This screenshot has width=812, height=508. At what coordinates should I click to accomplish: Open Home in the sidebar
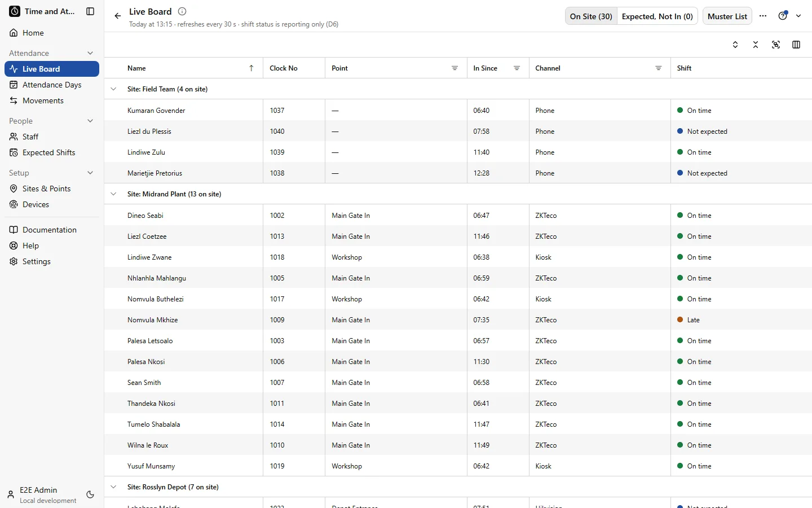(52, 33)
